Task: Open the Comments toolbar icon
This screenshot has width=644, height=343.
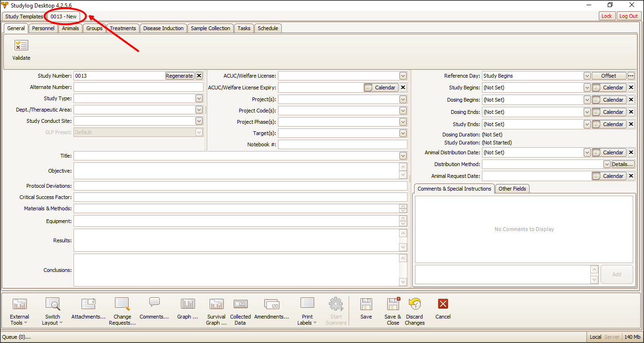Action: pos(154,309)
